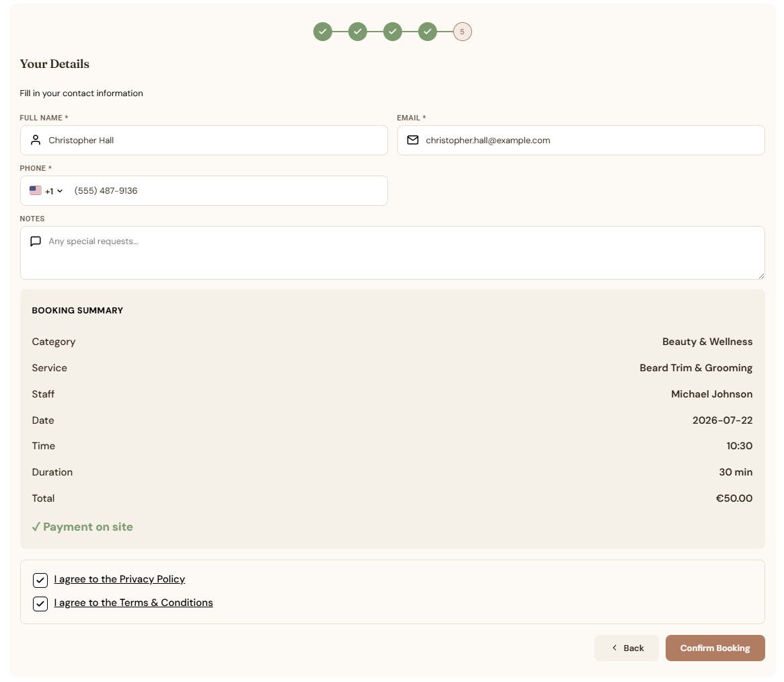
Task: Click the first completed step checkmark circle
Action: tap(323, 32)
